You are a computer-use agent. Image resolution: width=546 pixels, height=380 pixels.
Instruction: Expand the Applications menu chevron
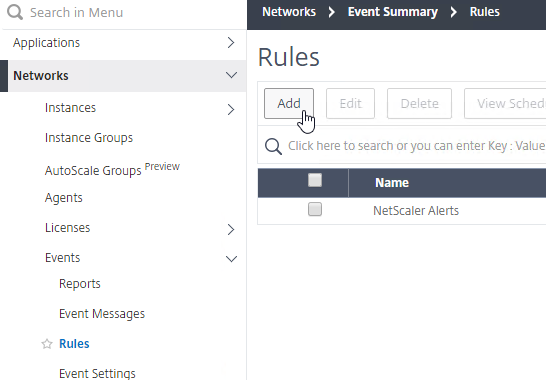[x=231, y=42]
